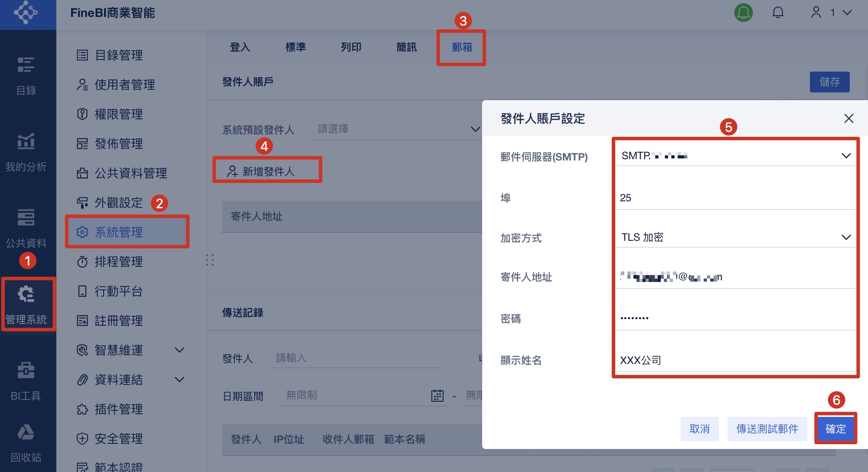Switch to the 簡訊 tab
Image resolution: width=868 pixels, height=472 pixels.
click(406, 47)
